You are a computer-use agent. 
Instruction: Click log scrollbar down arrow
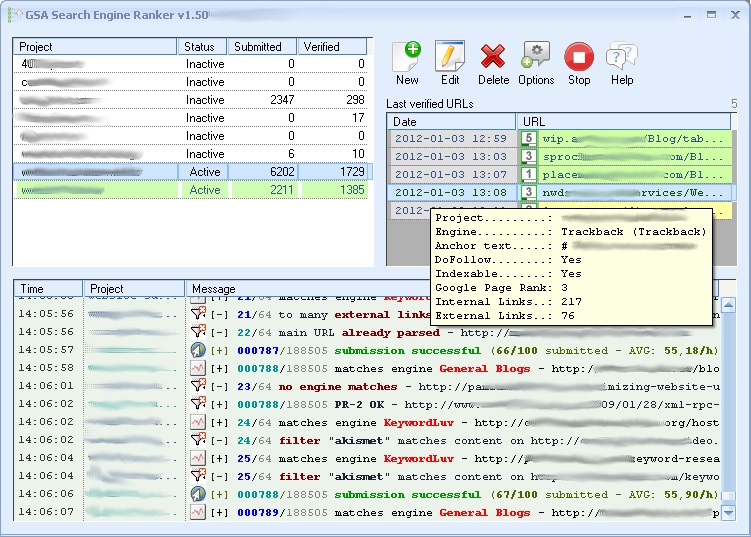click(x=727, y=513)
